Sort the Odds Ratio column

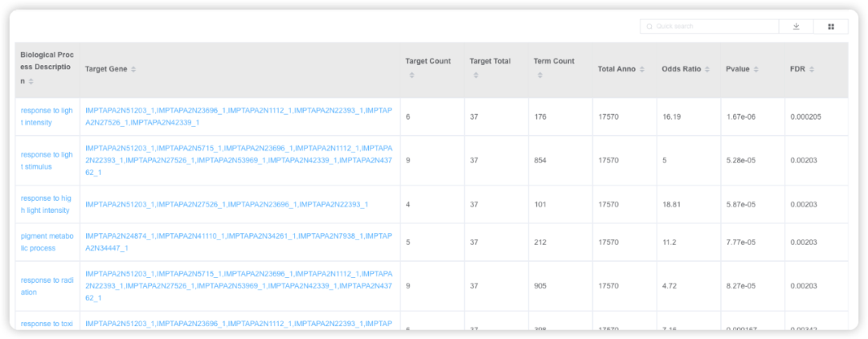coord(707,70)
